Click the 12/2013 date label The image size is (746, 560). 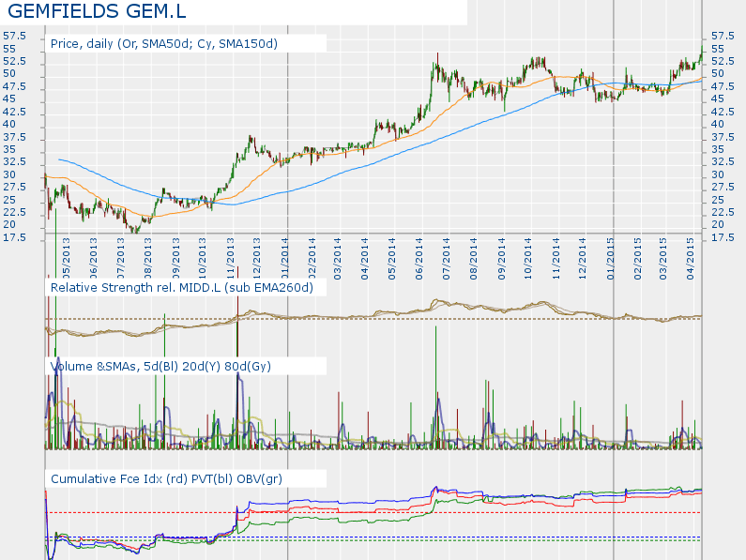point(257,258)
